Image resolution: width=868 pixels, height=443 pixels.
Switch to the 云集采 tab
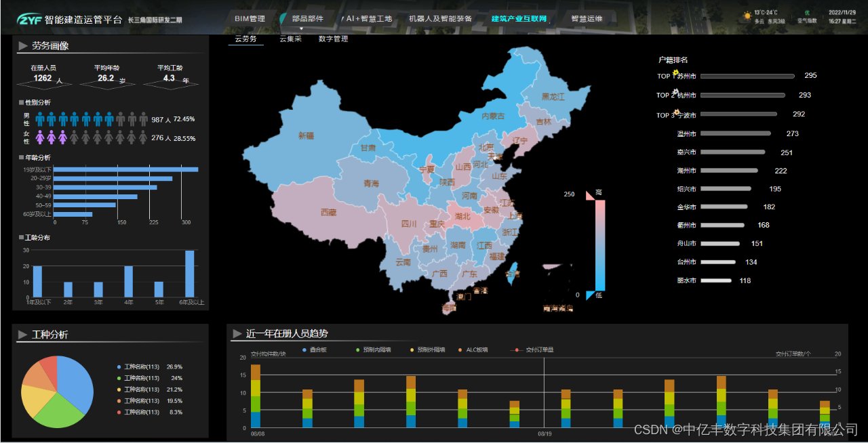click(289, 39)
